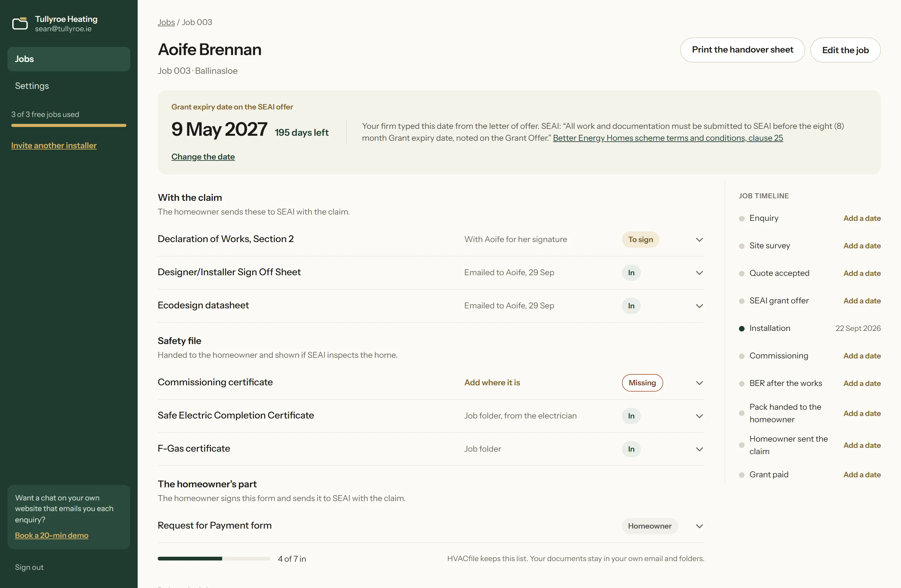Image resolution: width=901 pixels, height=588 pixels.
Task: Click Invite another installer
Action: [x=54, y=145]
